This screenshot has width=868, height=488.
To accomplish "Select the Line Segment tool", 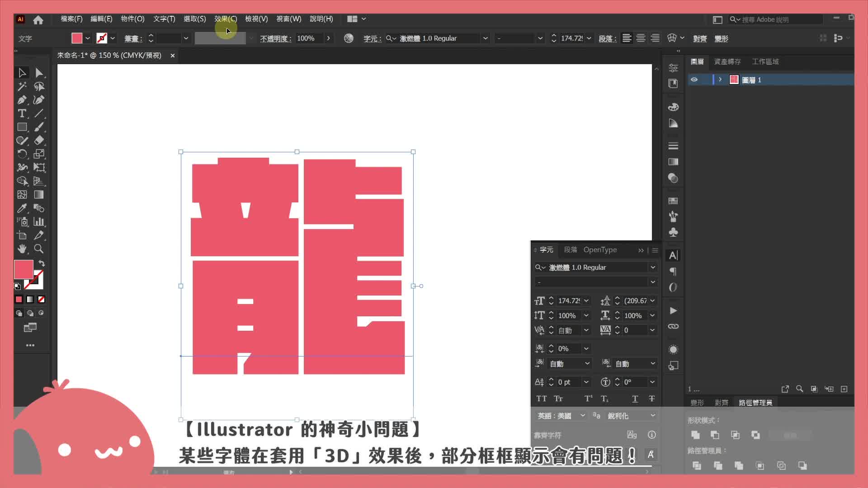I will (x=39, y=113).
